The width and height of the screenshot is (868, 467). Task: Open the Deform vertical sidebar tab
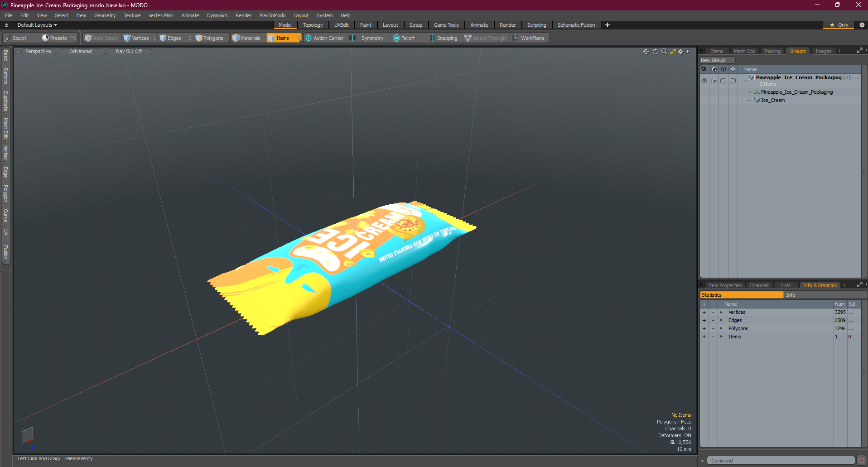5,76
